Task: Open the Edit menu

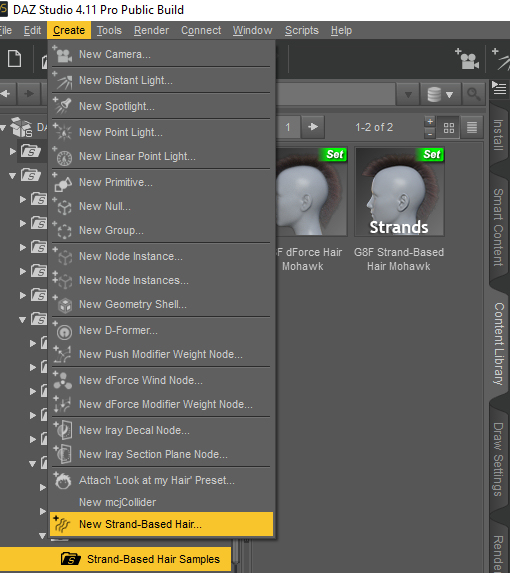Action: coord(33,30)
